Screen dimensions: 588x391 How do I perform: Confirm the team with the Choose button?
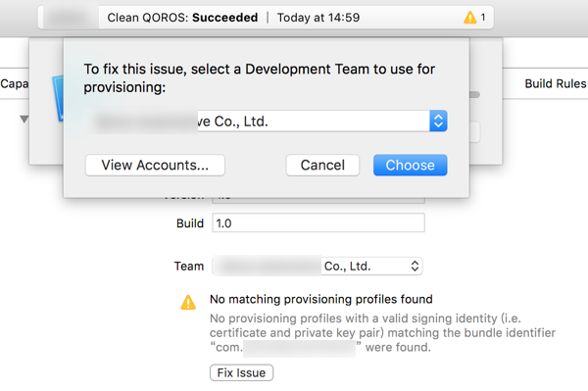[410, 166]
